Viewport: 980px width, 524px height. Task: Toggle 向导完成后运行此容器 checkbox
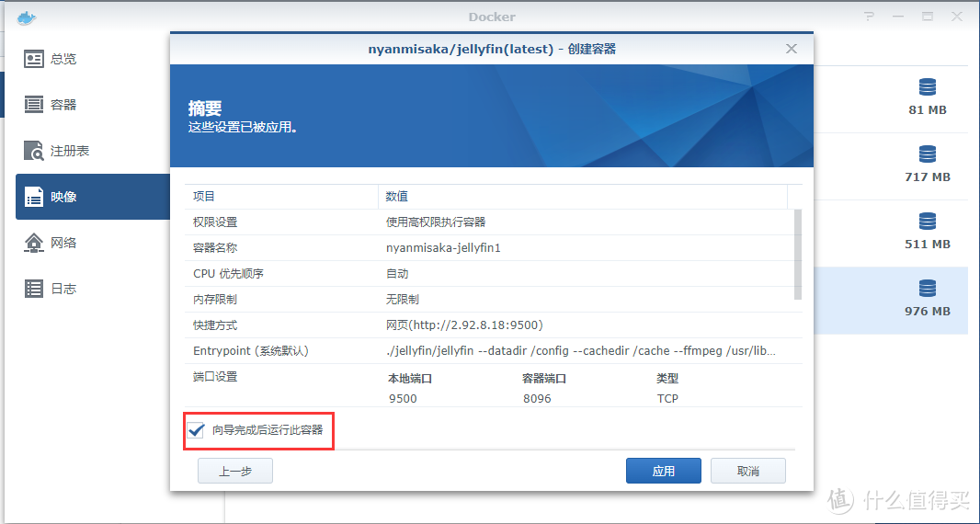196,430
